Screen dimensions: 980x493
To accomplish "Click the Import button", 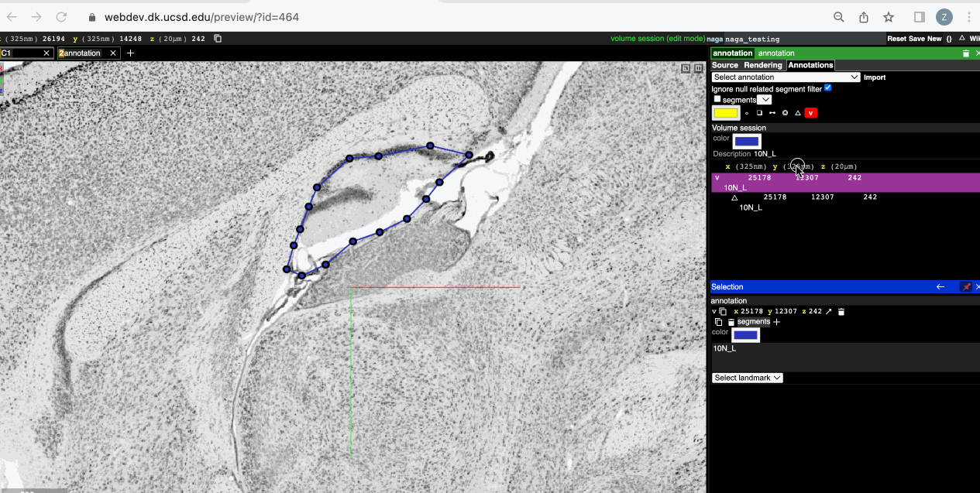I will [x=875, y=77].
